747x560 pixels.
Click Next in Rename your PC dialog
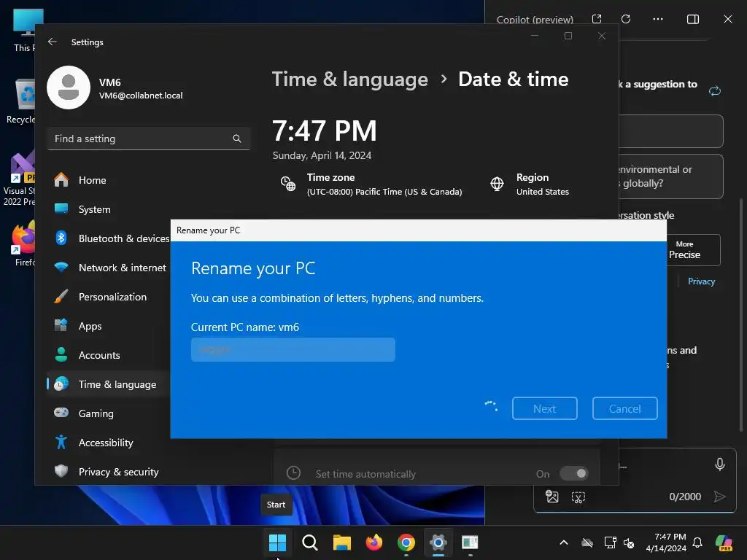click(544, 408)
